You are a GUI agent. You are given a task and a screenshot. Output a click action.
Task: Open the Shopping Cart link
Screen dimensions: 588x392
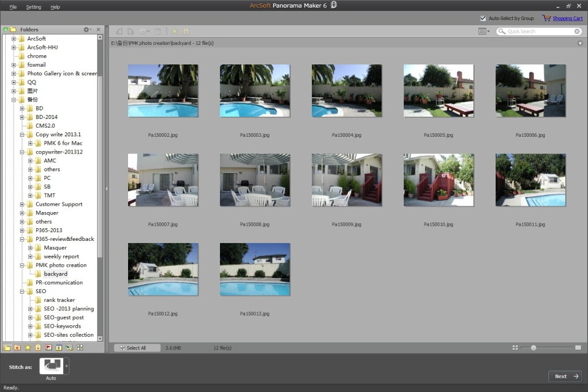(x=568, y=18)
